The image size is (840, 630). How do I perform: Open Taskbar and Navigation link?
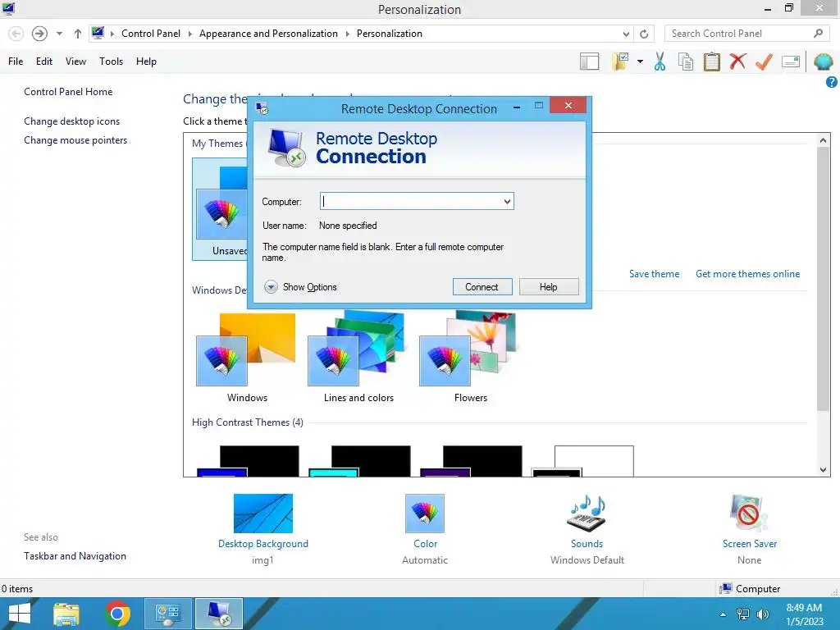75,556
